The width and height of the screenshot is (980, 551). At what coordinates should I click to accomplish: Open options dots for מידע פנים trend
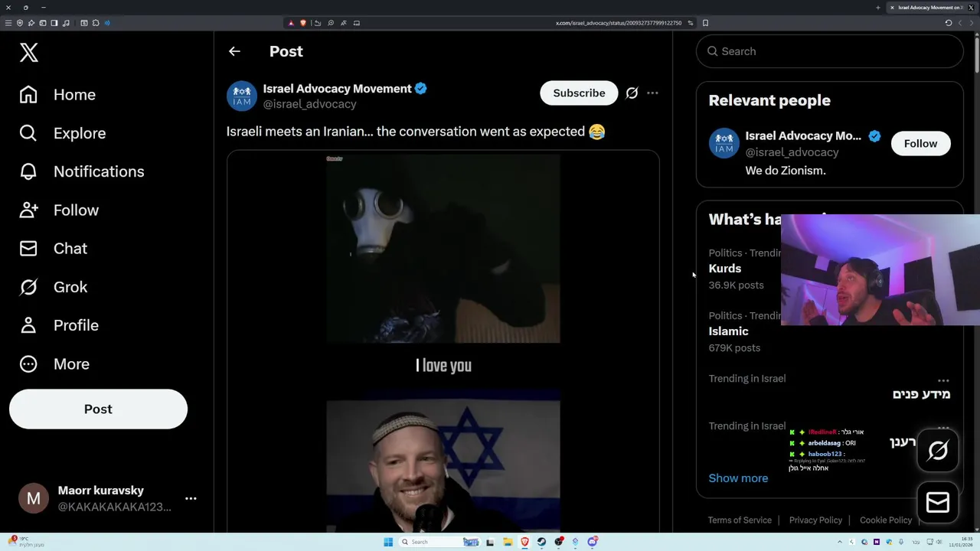[943, 380]
